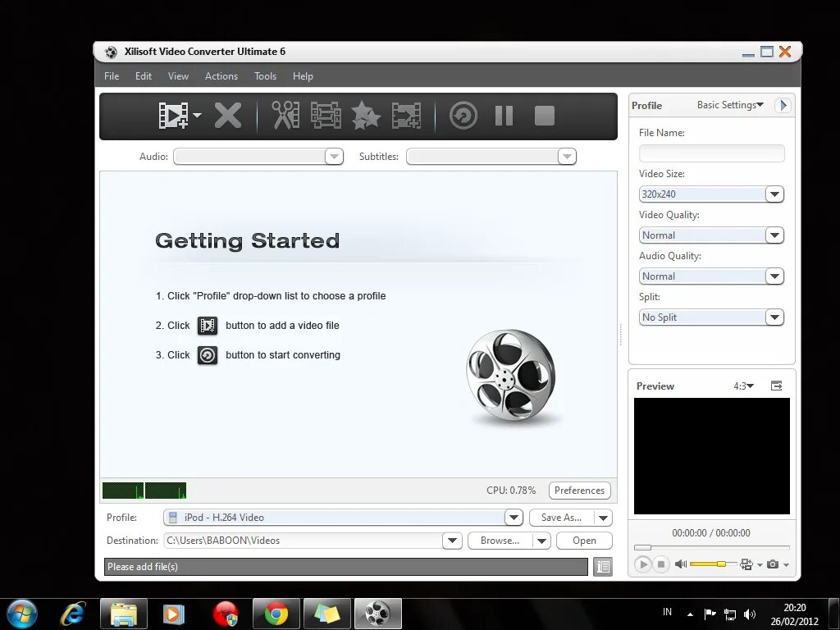Click the Preferences button
This screenshot has width=840, height=630.
coord(580,491)
